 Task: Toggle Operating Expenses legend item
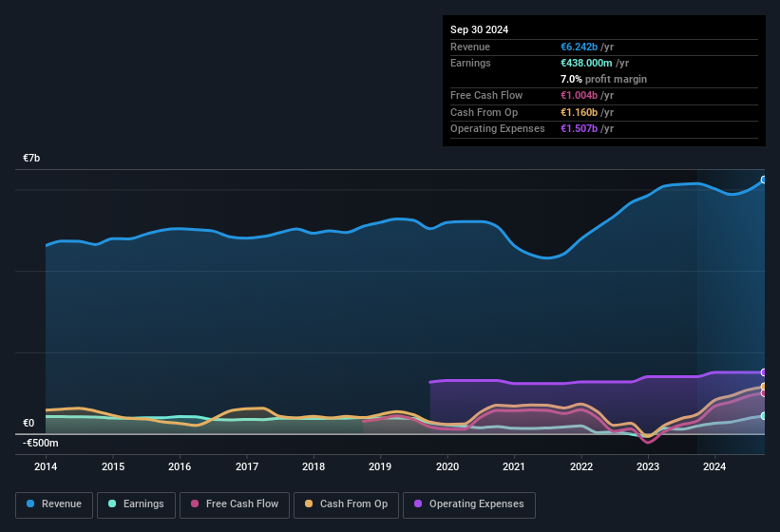point(468,503)
